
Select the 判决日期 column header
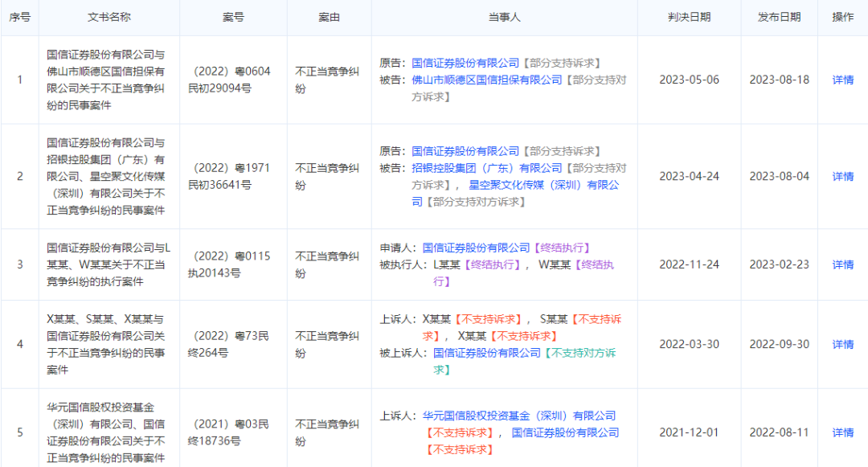(x=690, y=17)
